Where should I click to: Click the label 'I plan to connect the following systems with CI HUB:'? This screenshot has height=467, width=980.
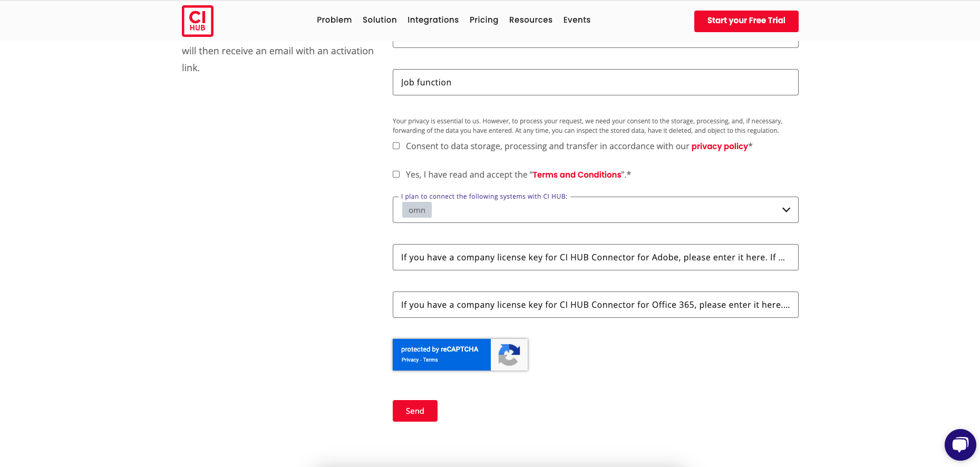coord(484,197)
